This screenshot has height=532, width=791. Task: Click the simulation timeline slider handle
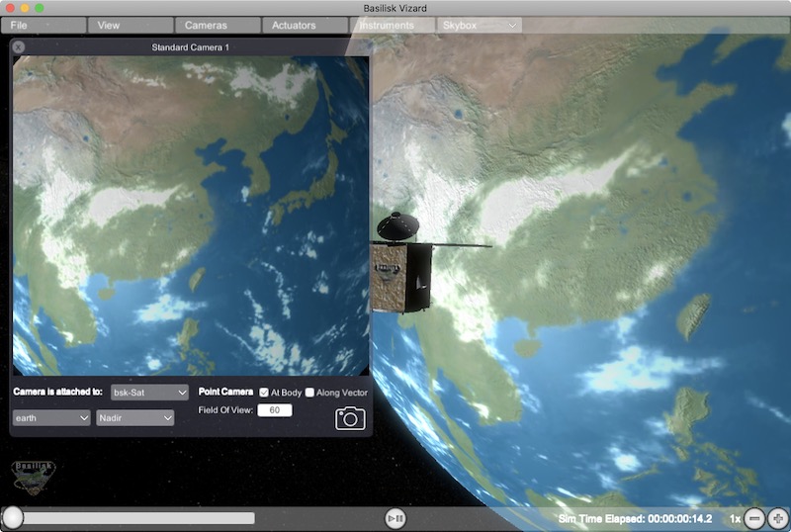tap(13, 517)
